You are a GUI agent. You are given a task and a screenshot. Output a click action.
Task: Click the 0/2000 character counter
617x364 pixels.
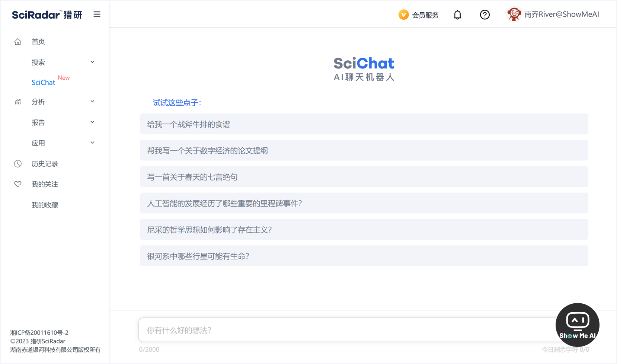point(149,349)
